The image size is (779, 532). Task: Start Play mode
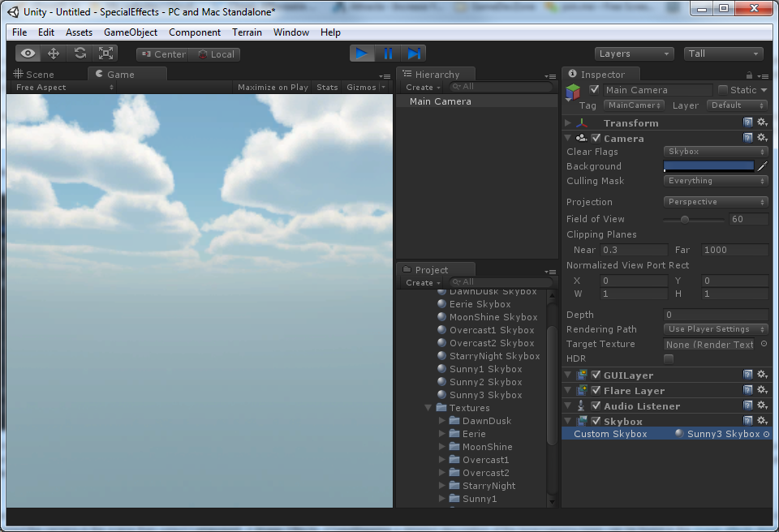362,54
